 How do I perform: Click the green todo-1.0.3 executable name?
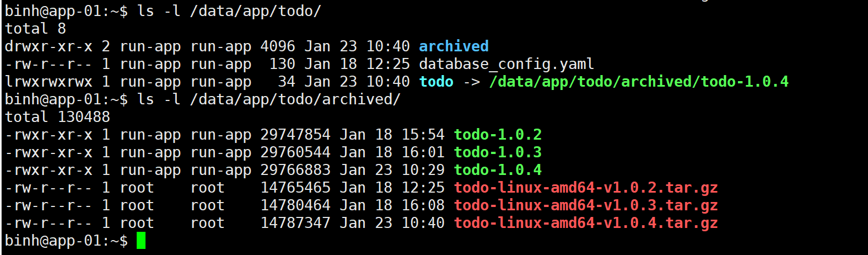tap(498, 152)
